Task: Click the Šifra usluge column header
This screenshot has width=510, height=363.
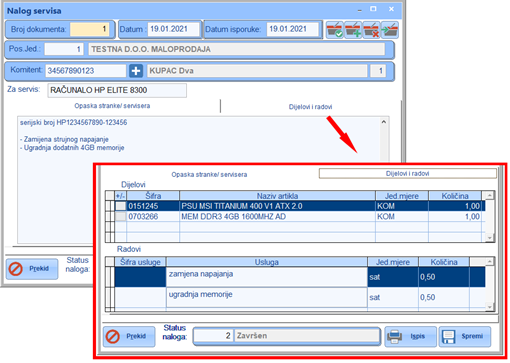Action: (x=140, y=262)
